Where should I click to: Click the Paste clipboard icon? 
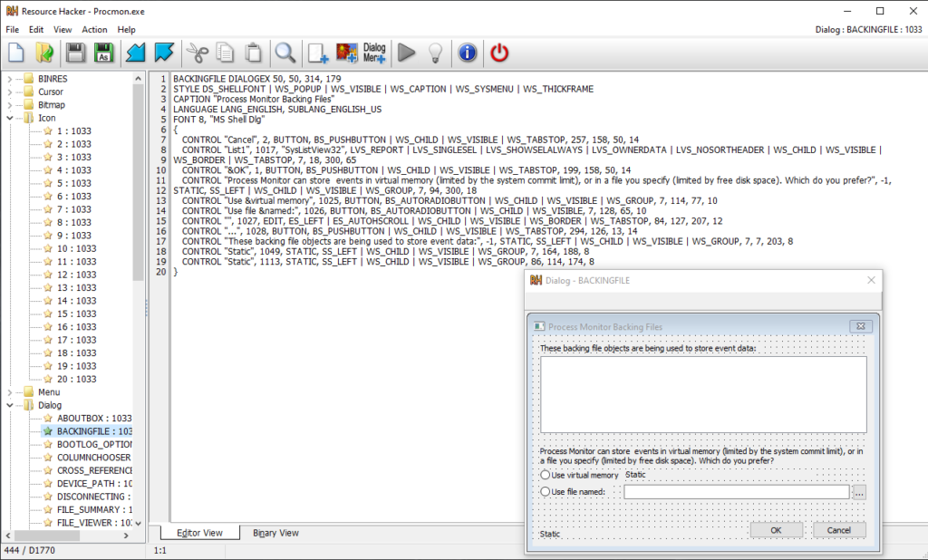(254, 53)
